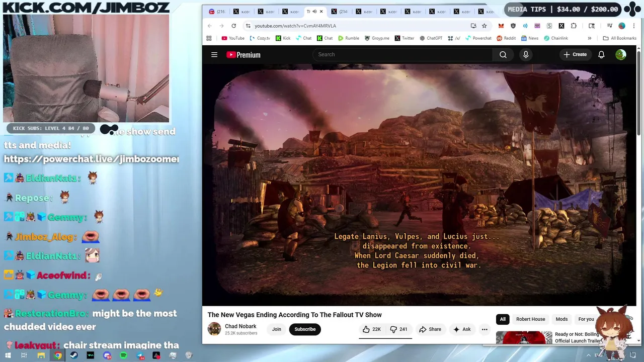644x362 pixels.
Task: Open Steam from the taskbar
Action: click(x=74, y=355)
